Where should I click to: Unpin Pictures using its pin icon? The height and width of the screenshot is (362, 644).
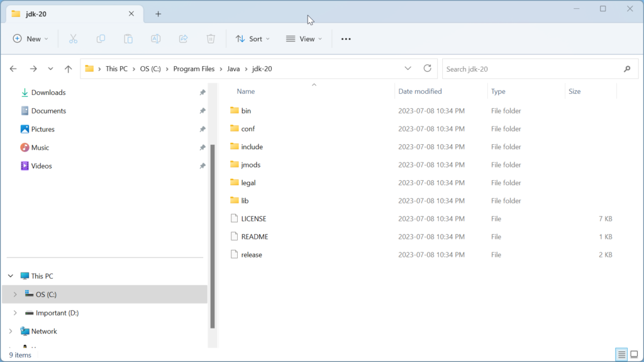pyautogui.click(x=203, y=129)
